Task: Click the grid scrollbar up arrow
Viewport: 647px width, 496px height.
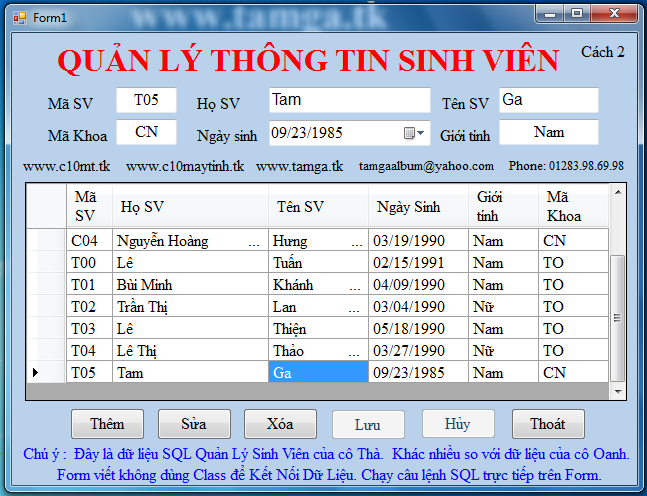Action: (x=618, y=192)
